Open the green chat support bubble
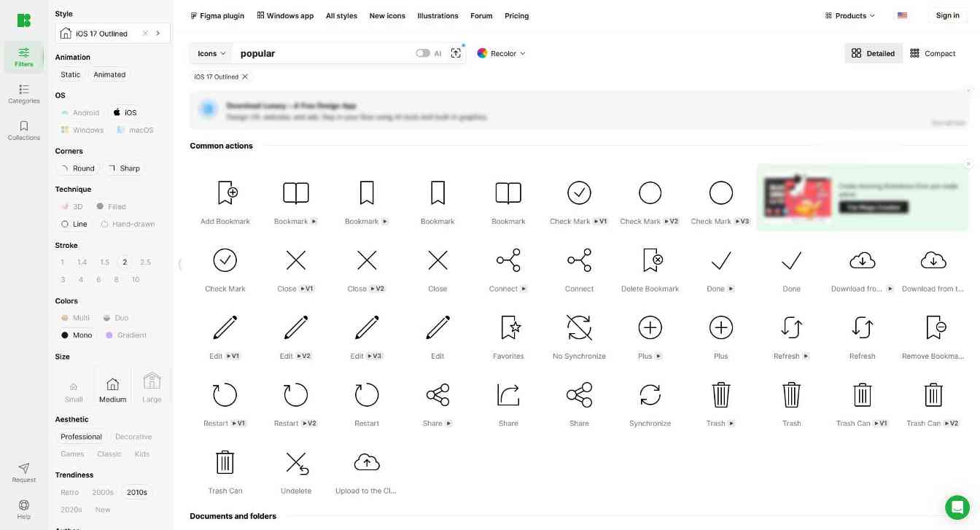The width and height of the screenshot is (980, 530). click(x=957, y=507)
